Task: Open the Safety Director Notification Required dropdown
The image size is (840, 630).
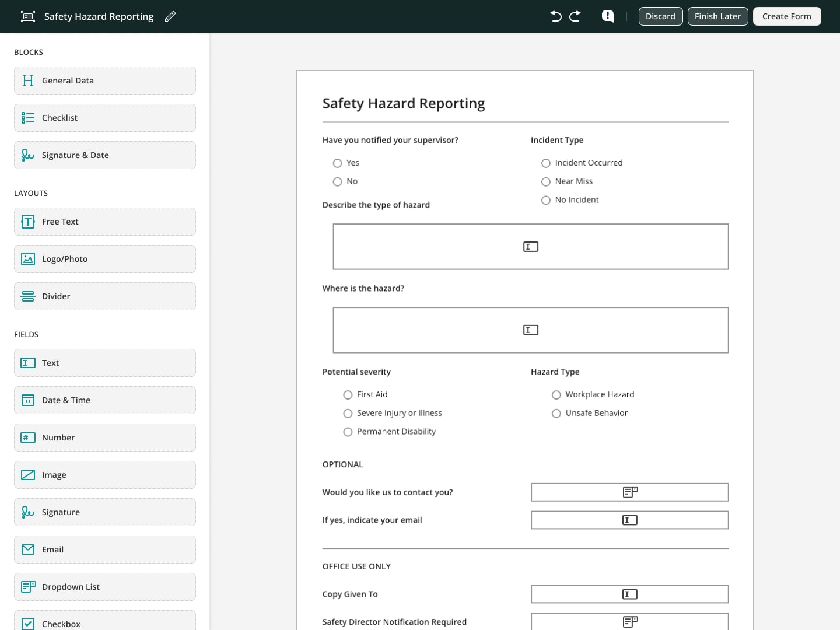Action: click(630, 621)
